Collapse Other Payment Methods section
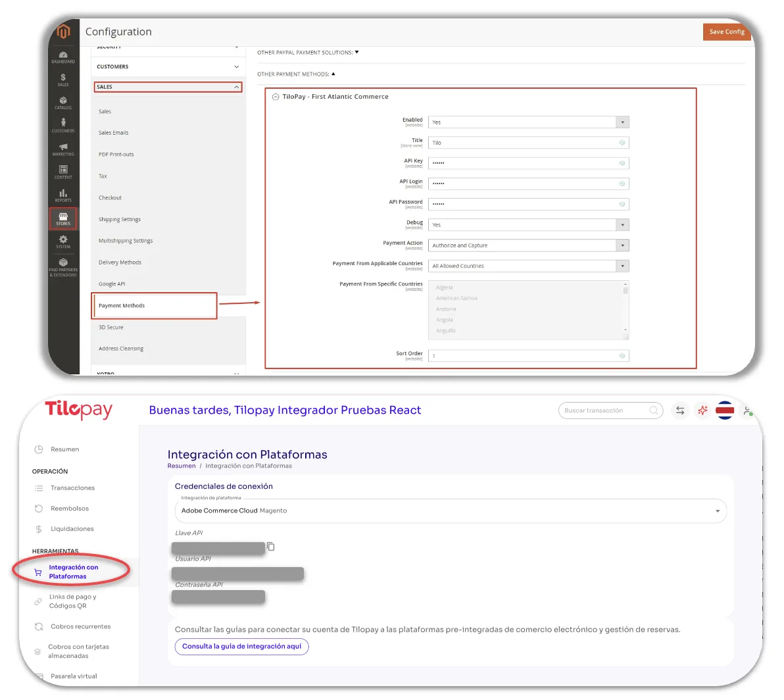 click(296, 74)
